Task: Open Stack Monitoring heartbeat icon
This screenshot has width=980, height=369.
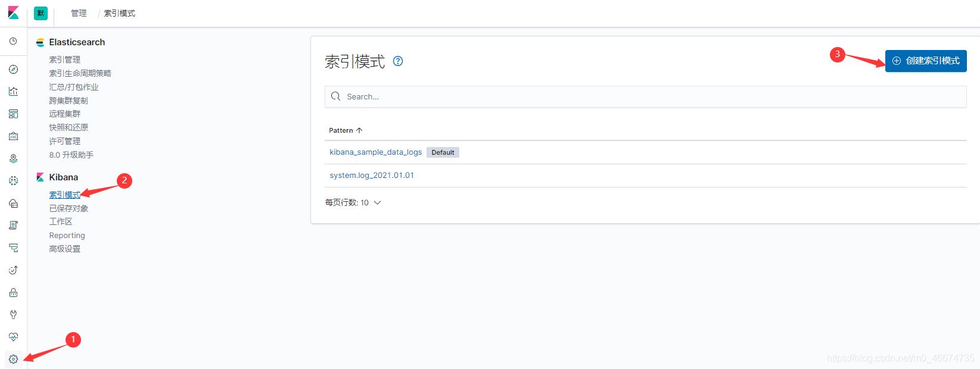Action: click(x=13, y=337)
